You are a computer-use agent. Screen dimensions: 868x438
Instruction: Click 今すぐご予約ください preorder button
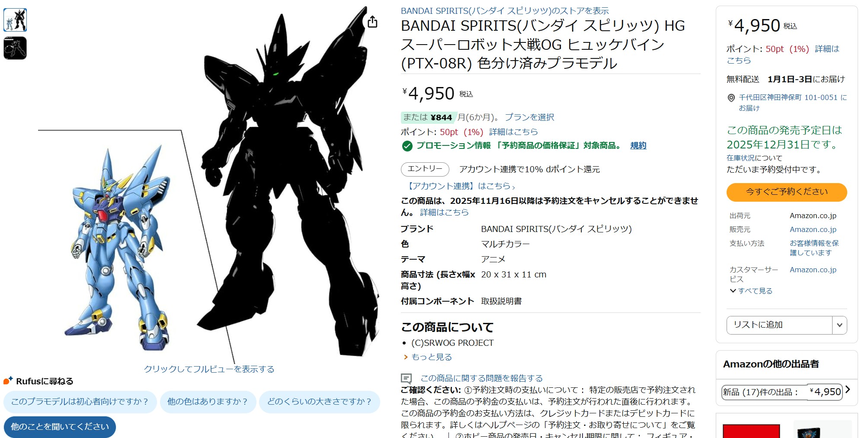pos(787,192)
